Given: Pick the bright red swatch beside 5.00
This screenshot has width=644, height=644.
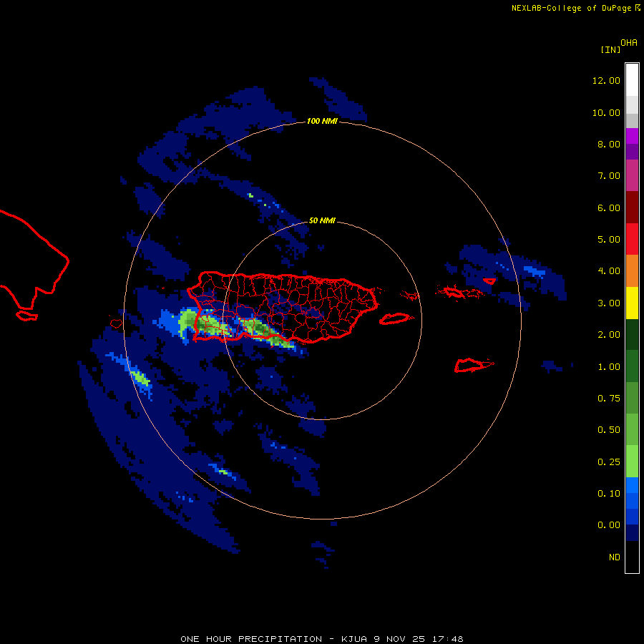Looking at the screenshot, I should point(632,239).
